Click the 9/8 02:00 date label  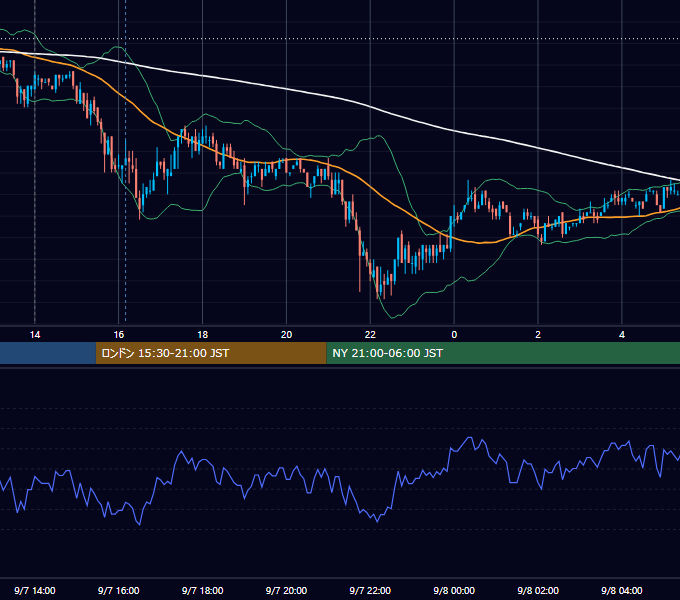(x=538, y=590)
